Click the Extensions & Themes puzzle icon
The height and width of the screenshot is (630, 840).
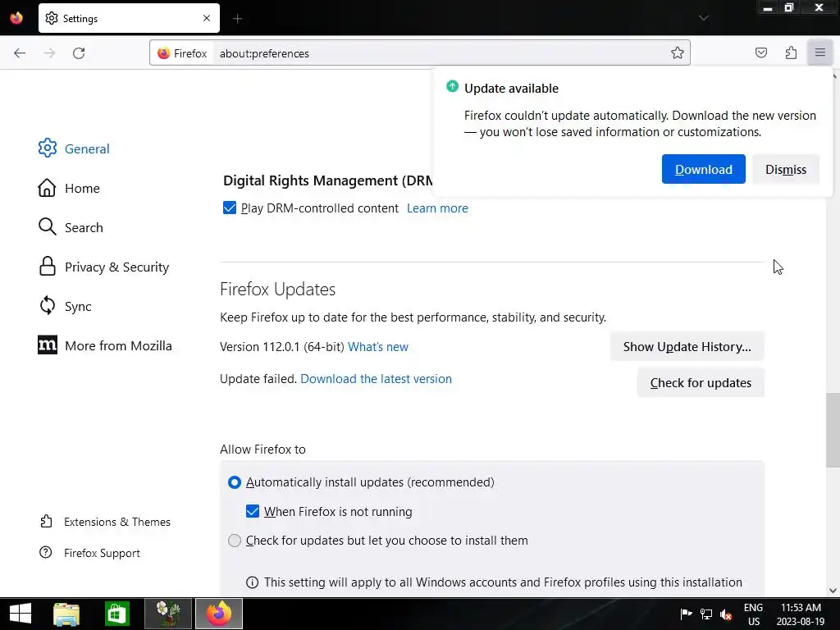click(x=46, y=521)
